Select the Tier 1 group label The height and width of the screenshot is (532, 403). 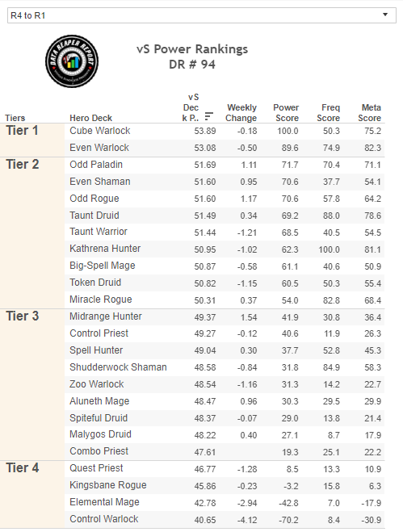click(x=22, y=131)
